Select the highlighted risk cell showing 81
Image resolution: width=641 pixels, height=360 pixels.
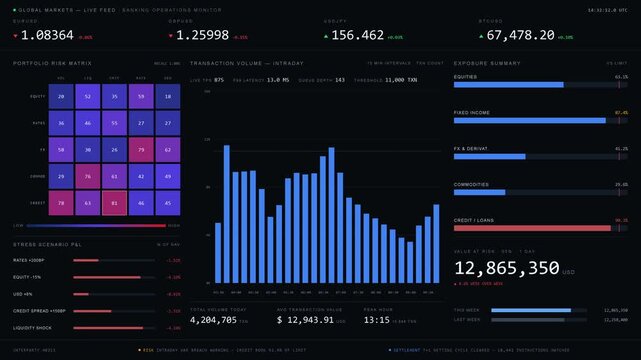pos(114,203)
